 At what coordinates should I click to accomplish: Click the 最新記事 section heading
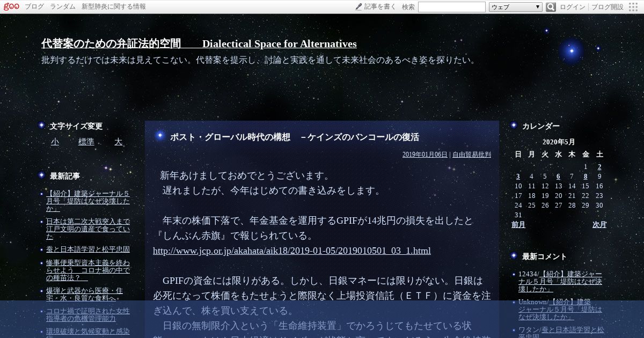65,176
